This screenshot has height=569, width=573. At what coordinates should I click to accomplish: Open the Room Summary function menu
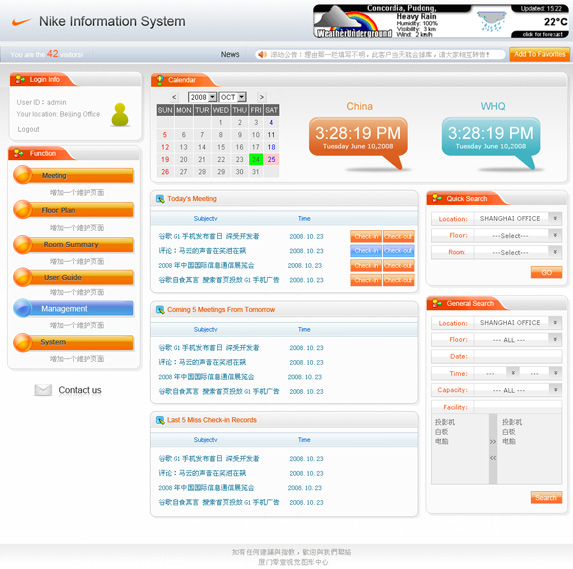coord(73,244)
